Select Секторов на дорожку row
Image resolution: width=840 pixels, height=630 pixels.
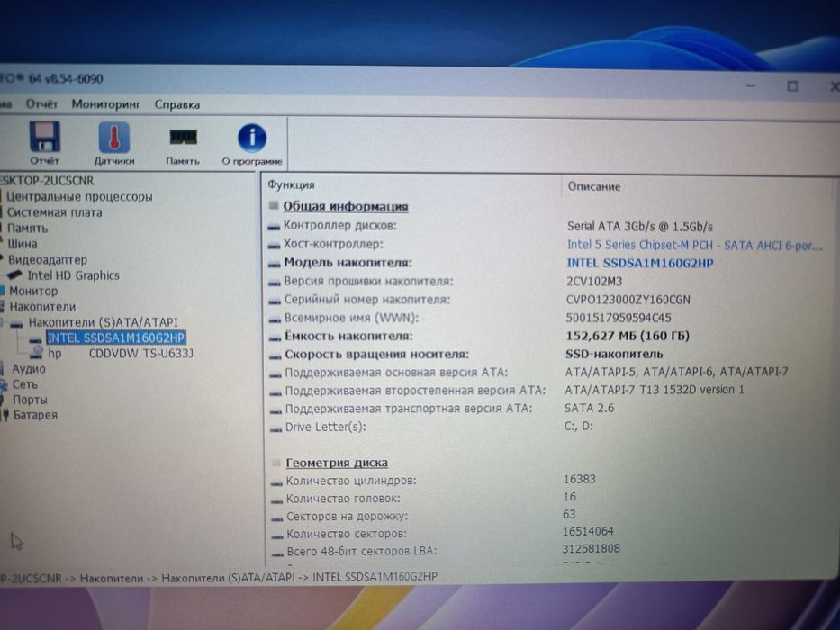pos(347,516)
